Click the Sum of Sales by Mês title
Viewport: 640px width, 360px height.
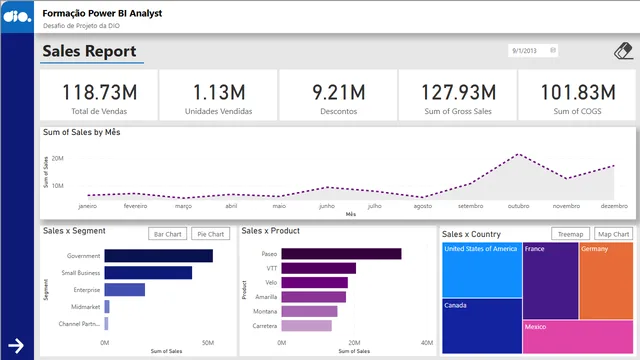tap(82, 132)
